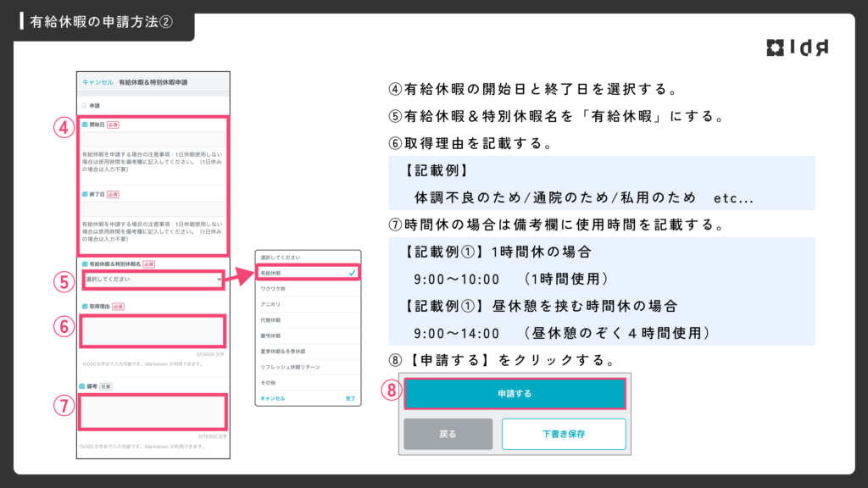
Task: Focus the 取得理由 text area
Action: pyautogui.click(x=153, y=330)
